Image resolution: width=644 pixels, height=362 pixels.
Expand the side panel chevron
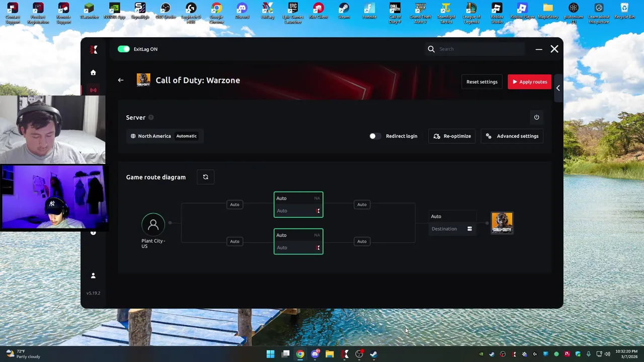click(x=557, y=87)
